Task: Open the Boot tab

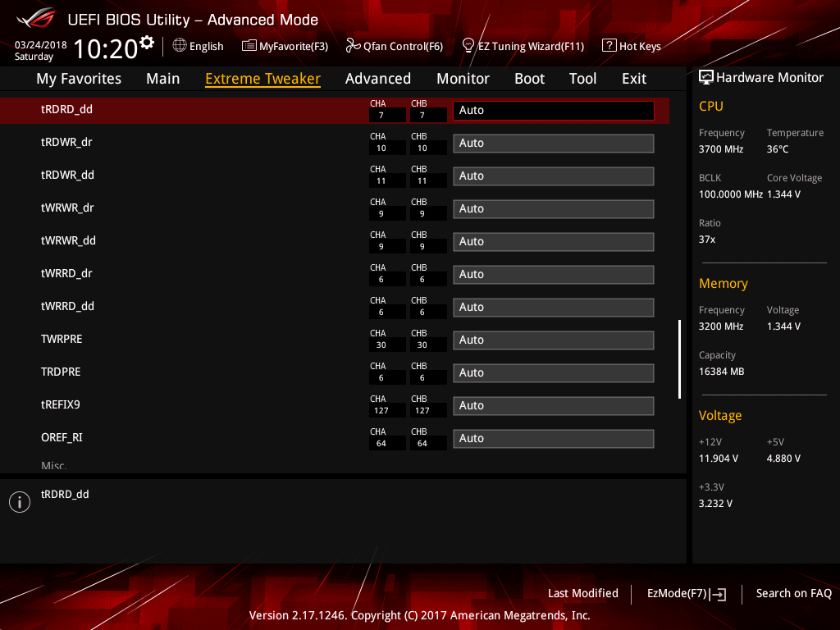Action: click(x=529, y=79)
